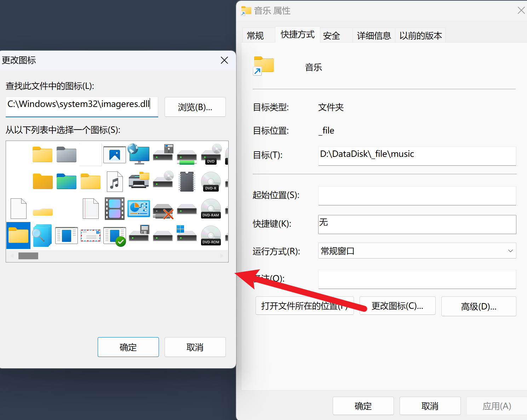527x420 pixels.
Task: Pick the monitor with globe network icon
Action: point(138,154)
